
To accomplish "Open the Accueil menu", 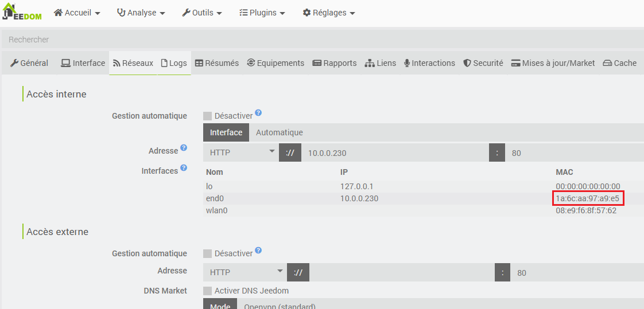I will 77,13.
